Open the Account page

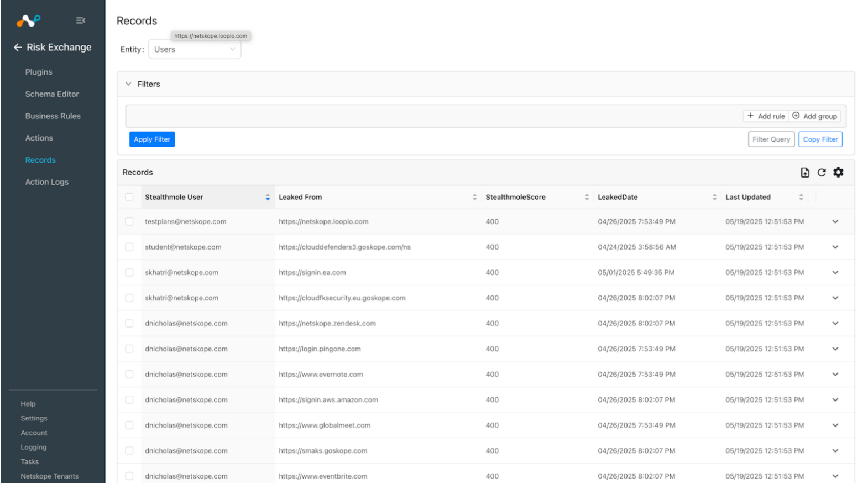pos(34,433)
